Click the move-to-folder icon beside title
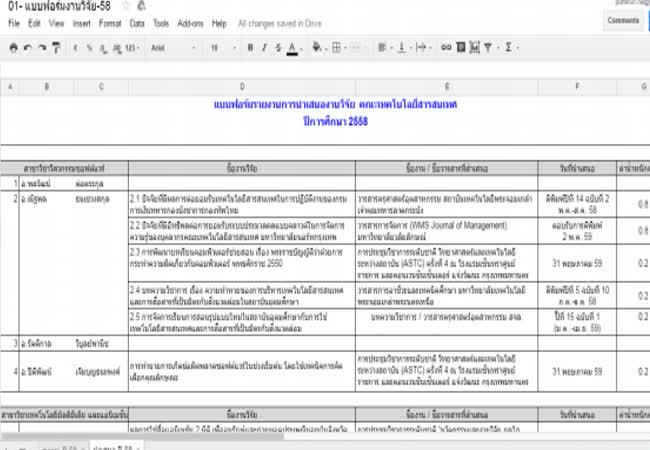The height and width of the screenshot is (450, 650). pyautogui.click(x=141, y=6)
